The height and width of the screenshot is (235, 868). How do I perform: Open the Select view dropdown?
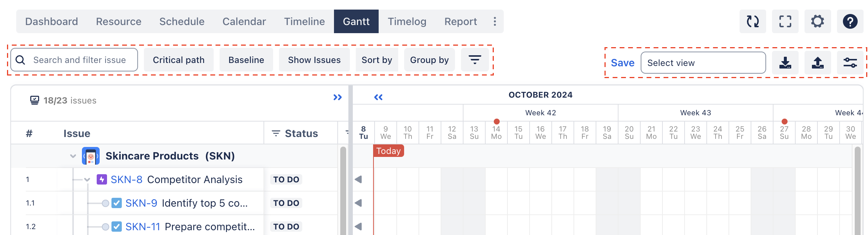703,63
